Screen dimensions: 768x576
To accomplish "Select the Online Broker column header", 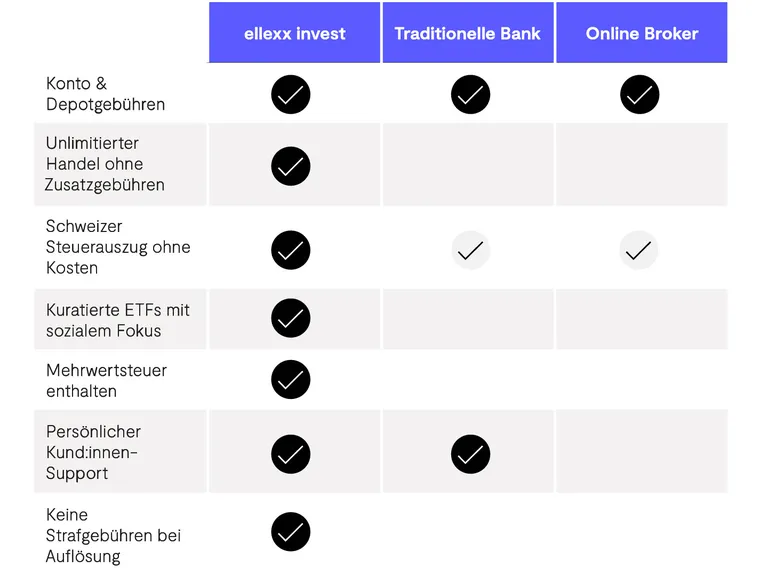I will click(x=642, y=33).
